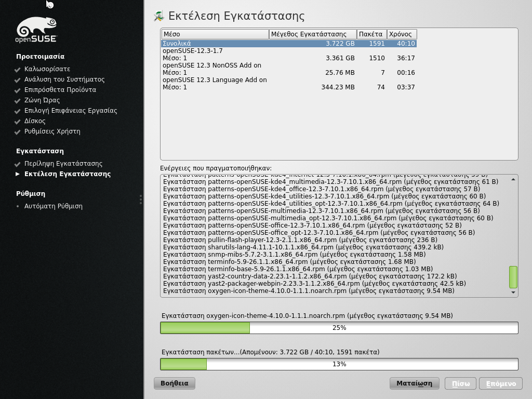Click the installation wizard icon beside the title
This screenshot has height=399, width=532.
[159, 16]
